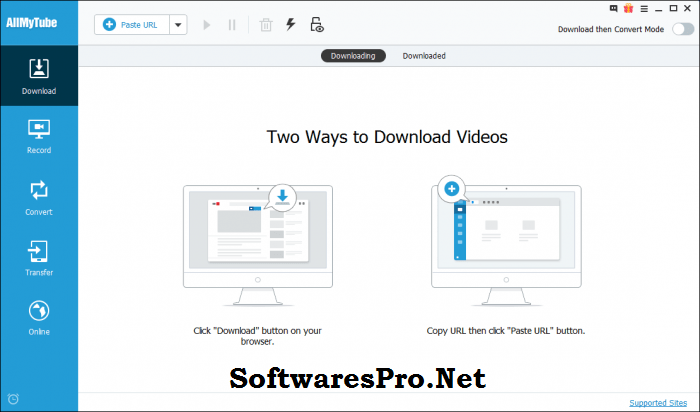Click the 'Two Ways to Download Videos' heading
This screenshot has width=700, height=412.
coord(387,137)
